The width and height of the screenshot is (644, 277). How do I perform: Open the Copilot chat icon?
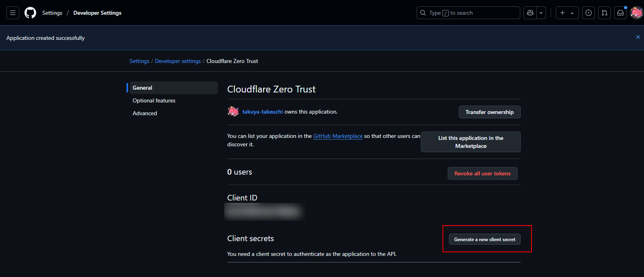point(530,13)
